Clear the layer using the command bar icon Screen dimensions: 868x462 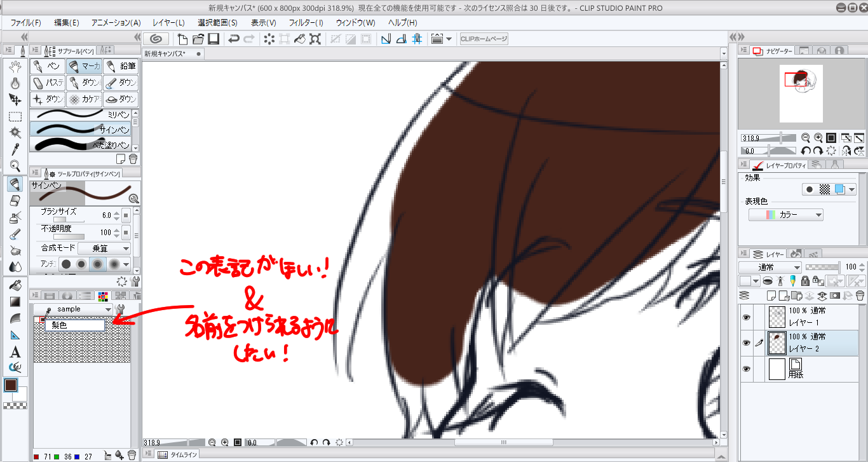coord(269,39)
